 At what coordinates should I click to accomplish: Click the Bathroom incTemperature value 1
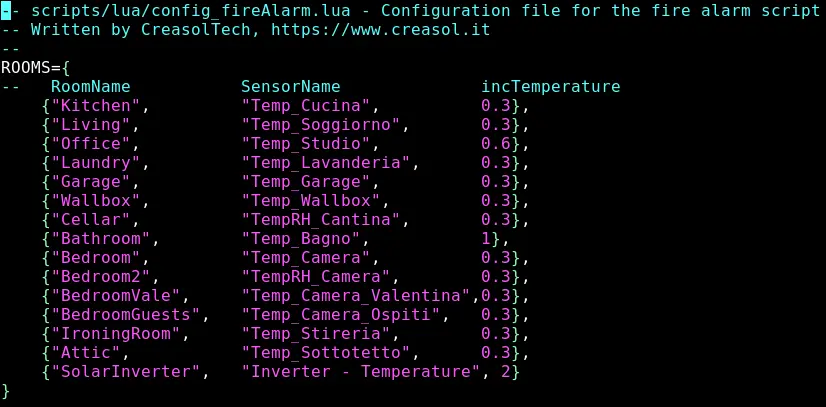tap(486, 239)
